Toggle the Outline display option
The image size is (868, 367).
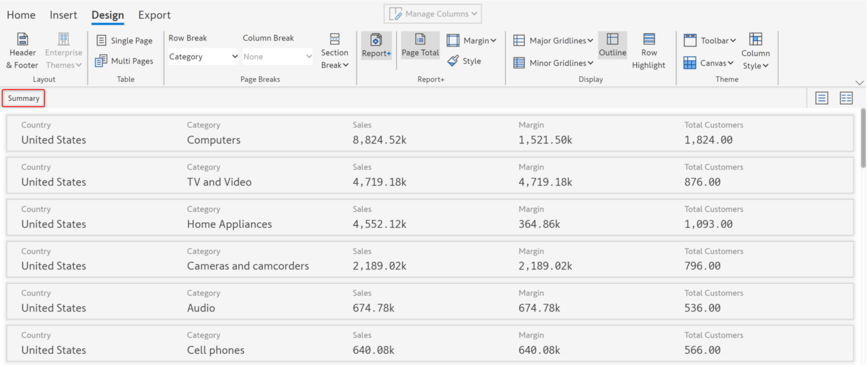[x=613, y=46]
